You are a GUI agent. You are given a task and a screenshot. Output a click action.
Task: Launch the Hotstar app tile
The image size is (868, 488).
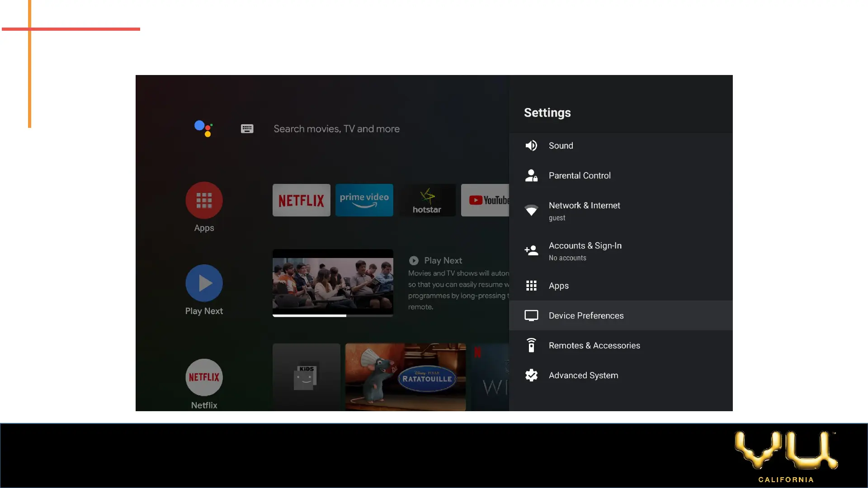click(x=427, y=200)
